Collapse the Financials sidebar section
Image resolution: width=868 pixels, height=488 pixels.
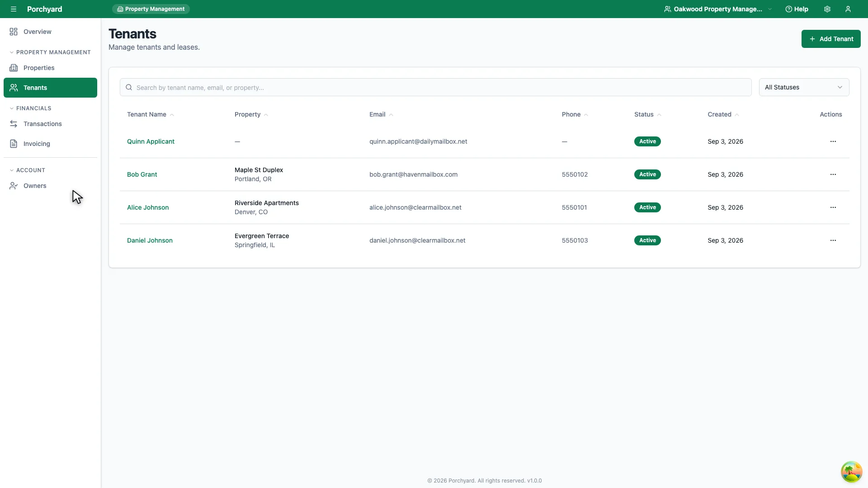30,108
